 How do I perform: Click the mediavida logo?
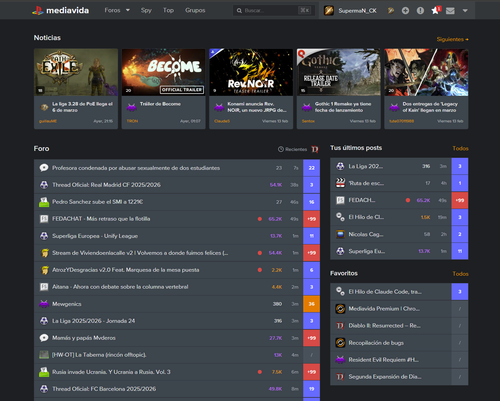(61, 11)
